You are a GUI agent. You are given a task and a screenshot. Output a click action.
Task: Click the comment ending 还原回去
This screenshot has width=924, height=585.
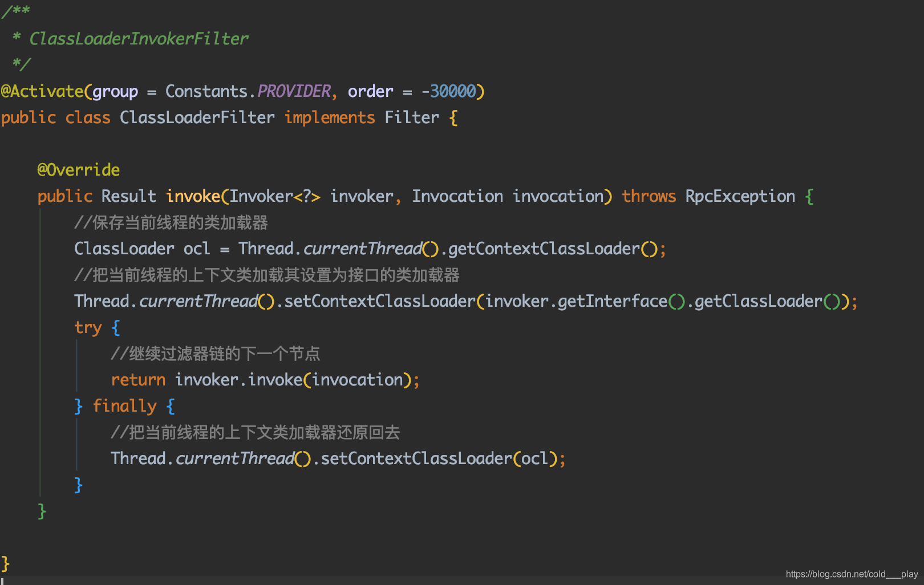tap(256, 432)
